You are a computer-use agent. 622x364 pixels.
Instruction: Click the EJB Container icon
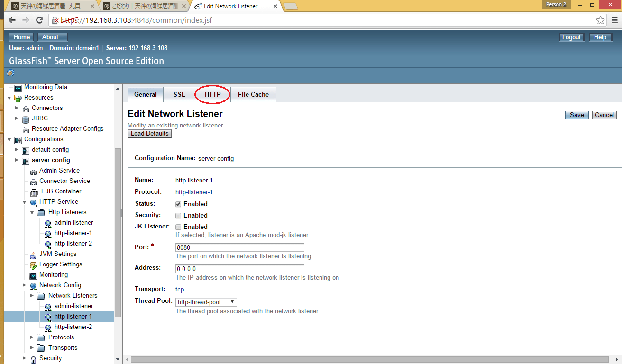34,192
